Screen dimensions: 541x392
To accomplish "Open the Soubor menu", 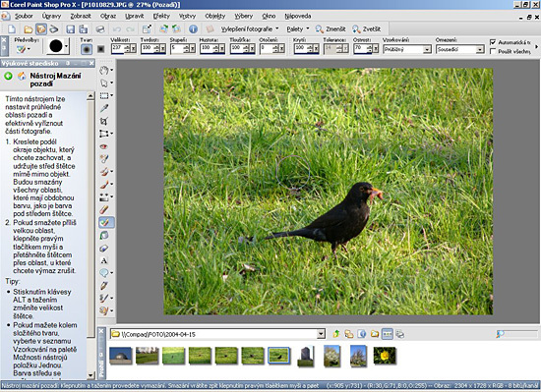I will click(24, 16).
